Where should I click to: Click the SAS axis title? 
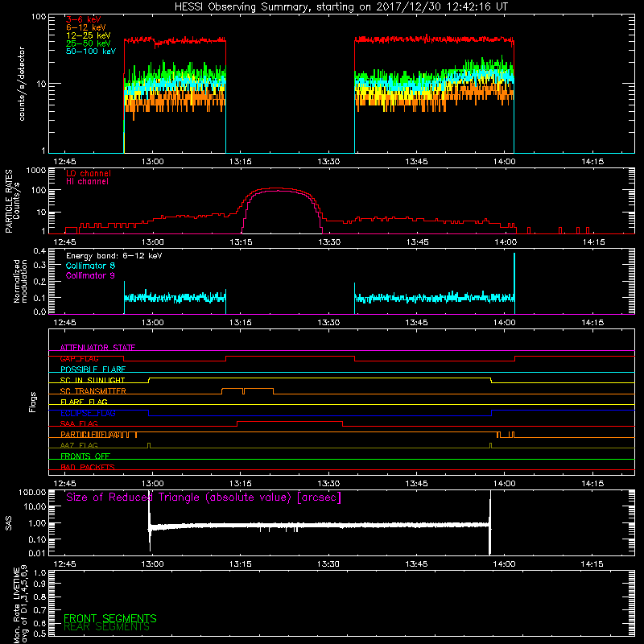[x=8, y=523]
